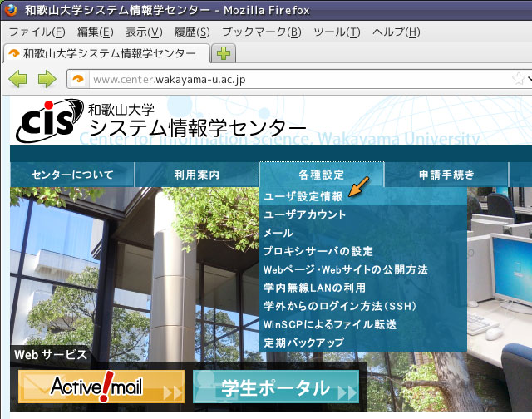Image resolution: width=532 pixels, height=419 pixels.
Task: Click the site favicon in address bar
Action: tap(78, 79)
